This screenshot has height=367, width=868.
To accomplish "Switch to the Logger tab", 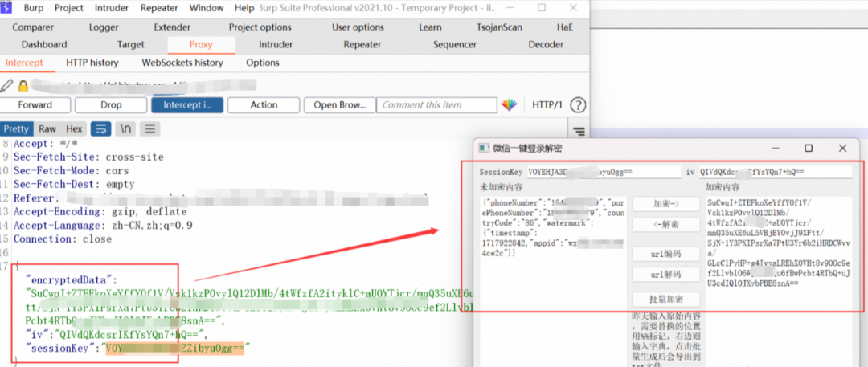I will coord(104,27).
